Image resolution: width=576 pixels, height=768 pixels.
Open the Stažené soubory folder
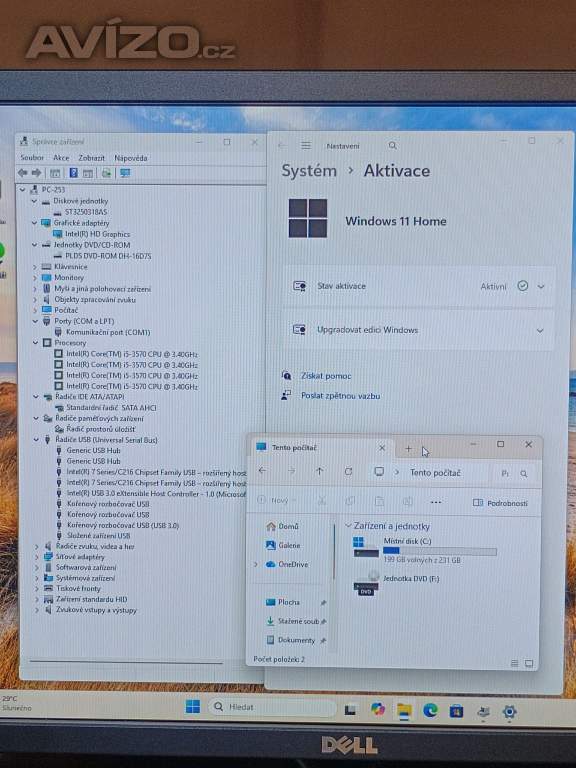point(293,621)
